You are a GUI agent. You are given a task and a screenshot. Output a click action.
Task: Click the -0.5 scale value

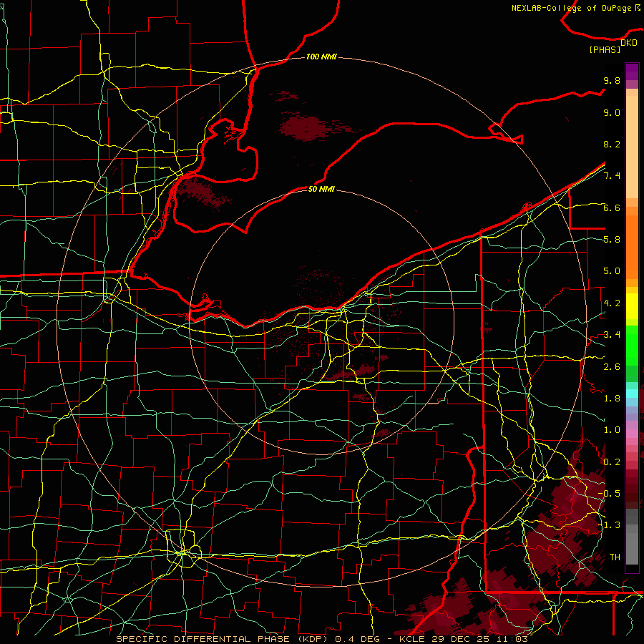pos(610,494)
